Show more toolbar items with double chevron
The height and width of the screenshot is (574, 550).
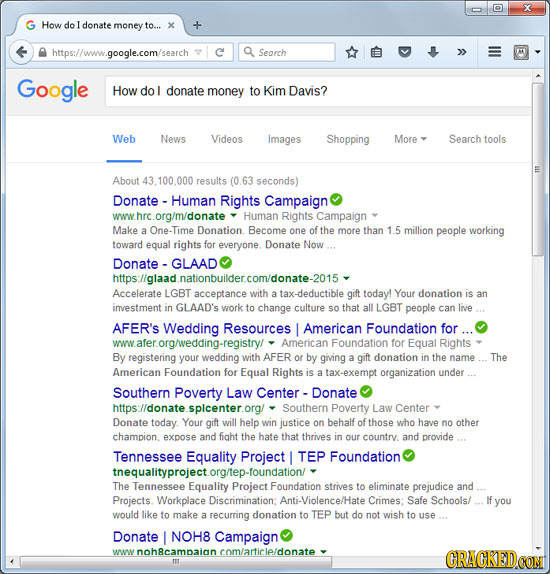(x=461, y=53)
